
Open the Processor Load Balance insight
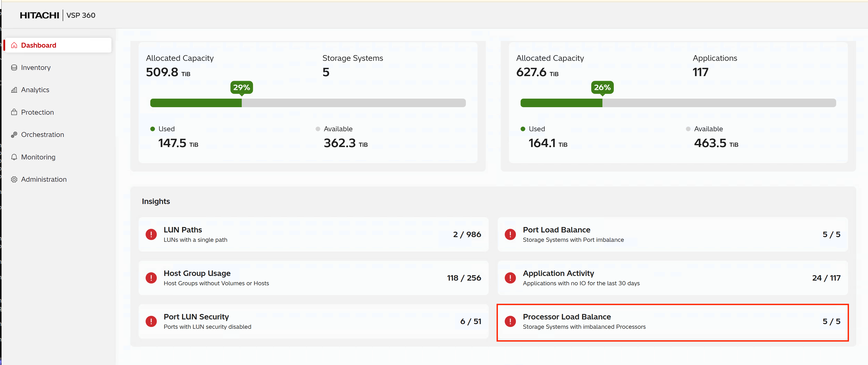(672, 321)
